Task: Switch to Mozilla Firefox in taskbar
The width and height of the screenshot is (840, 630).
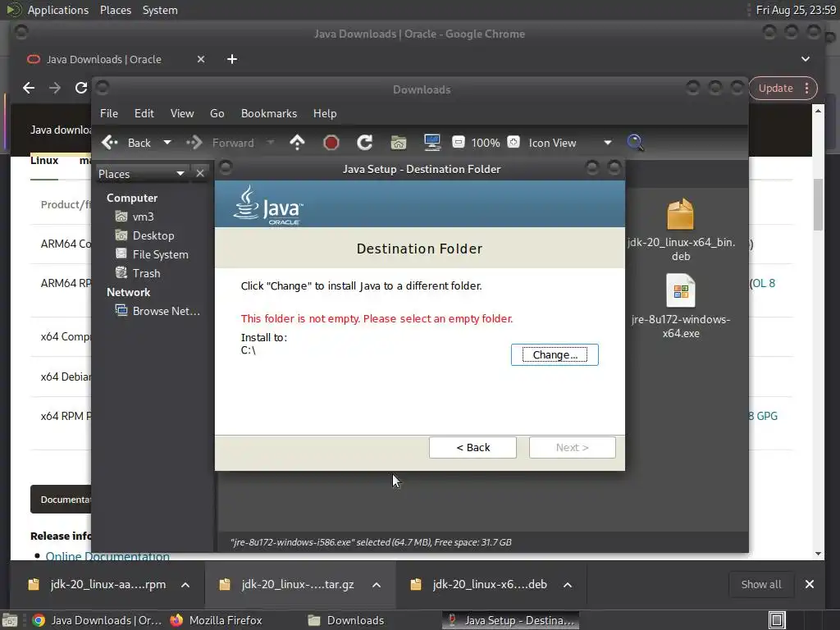Action: pos(217,620)
